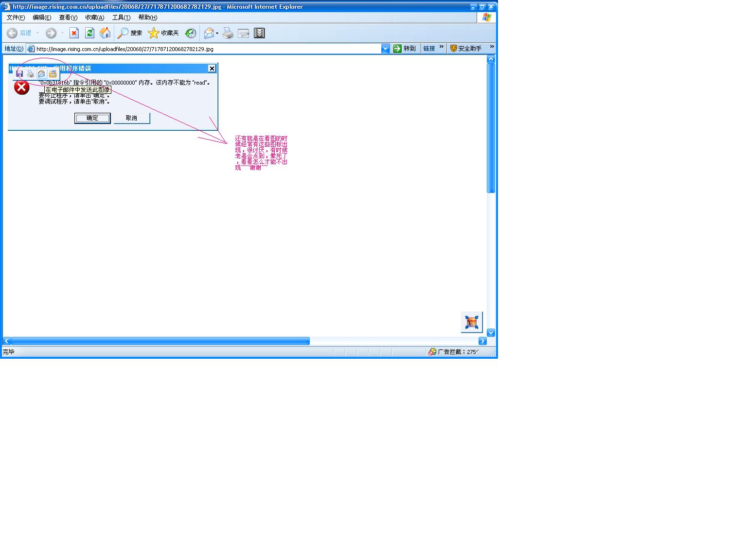
Task: Print the page using the printer toolbar icon
Action: click(x=228, y=33)
